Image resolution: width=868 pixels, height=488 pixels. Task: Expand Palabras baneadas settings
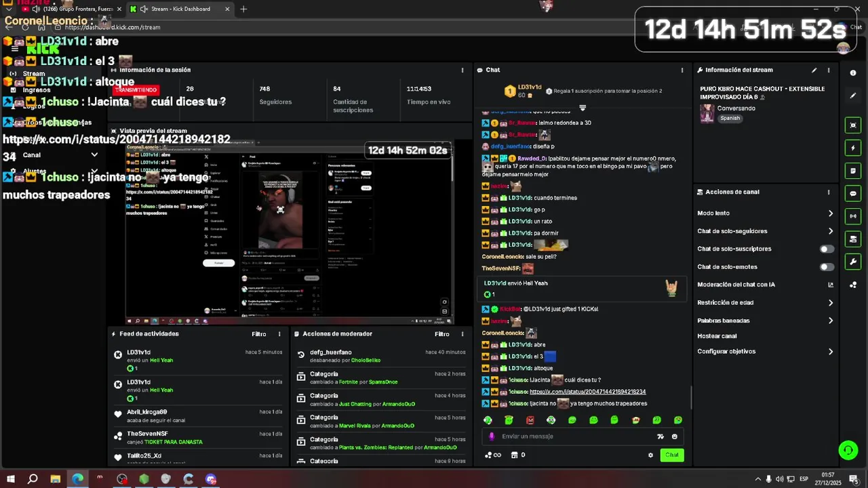pos(831,321)
